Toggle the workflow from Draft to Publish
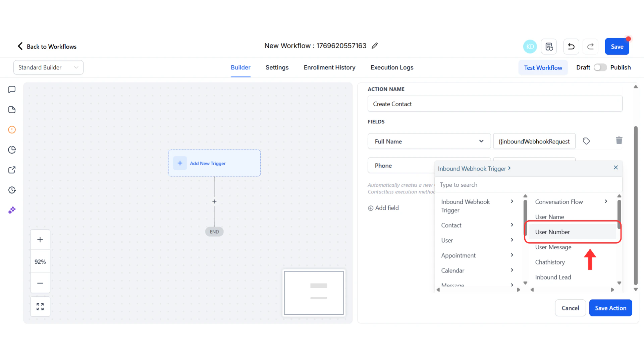644x362 pixels. coord(600,67)
